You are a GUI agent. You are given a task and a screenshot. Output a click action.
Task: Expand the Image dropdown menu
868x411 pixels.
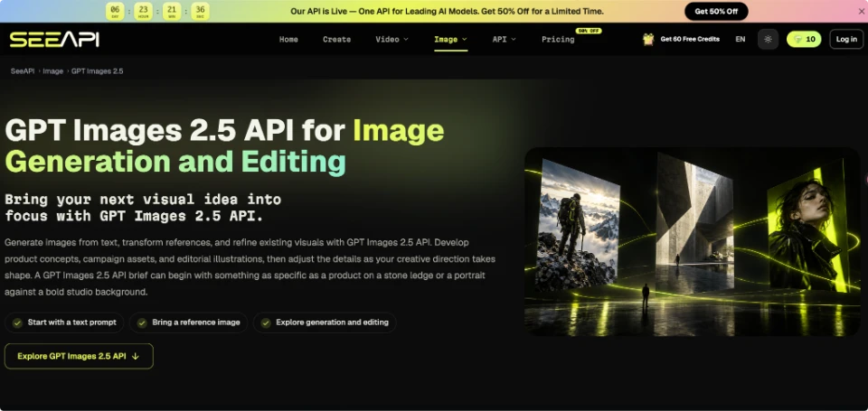[450, 39]
